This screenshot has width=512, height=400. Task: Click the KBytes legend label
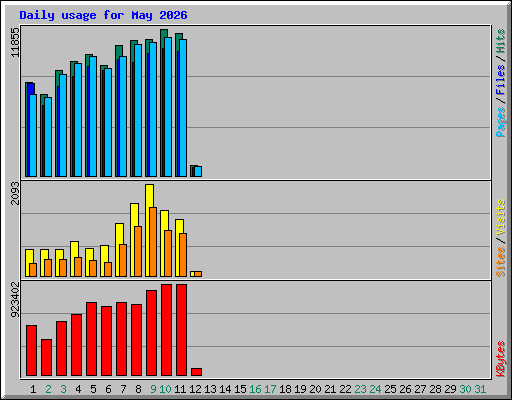coord(501,359)
